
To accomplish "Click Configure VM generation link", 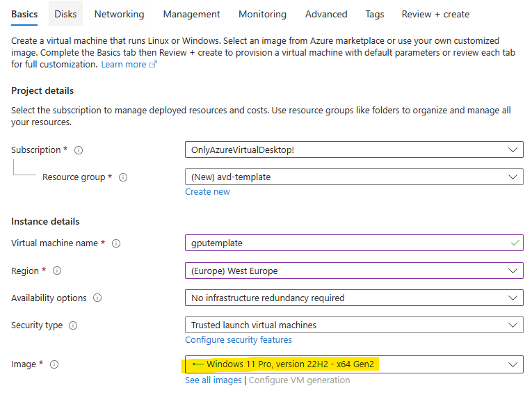I will [x=299, y=380].
